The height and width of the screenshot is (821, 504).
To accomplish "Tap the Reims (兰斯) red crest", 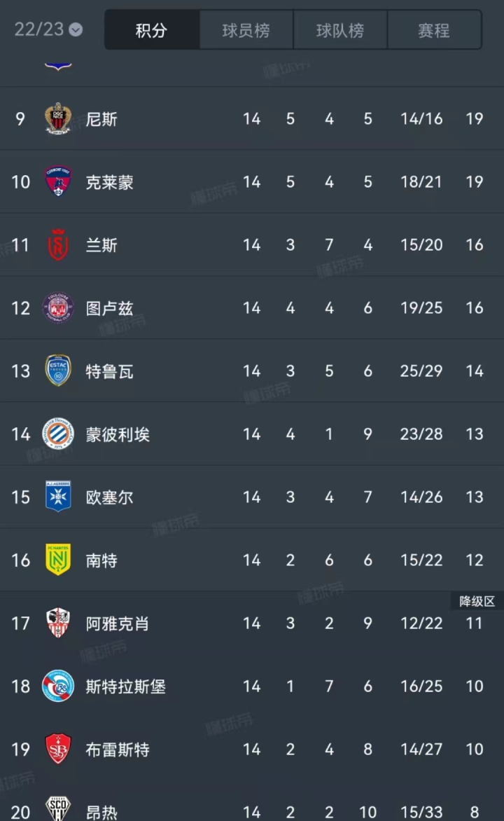I will click(x=58, y=244).
